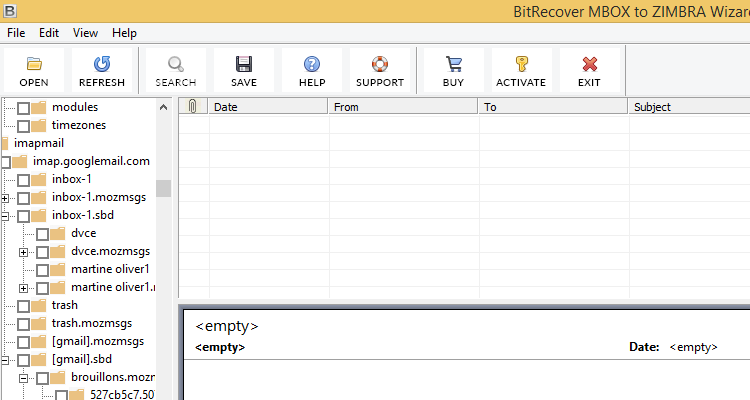The image size is (750, 400).
Task: Click the SAVE floppy disk icon
Action: tap(244, 64)
